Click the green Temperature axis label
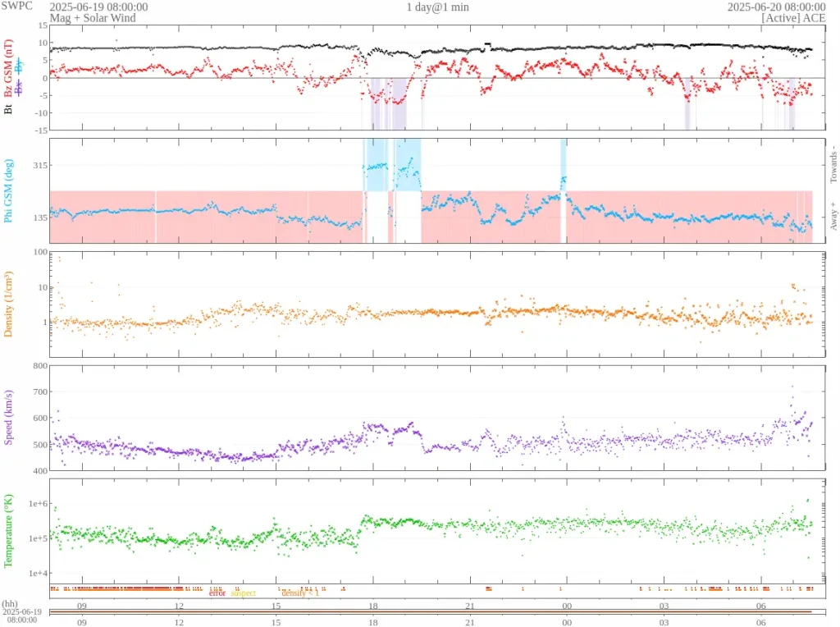This screenshot has height=627, width=840. click(x=9, y=530)
